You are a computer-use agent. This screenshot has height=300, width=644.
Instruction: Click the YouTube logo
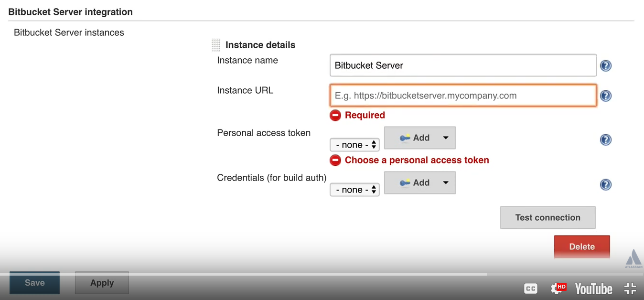click(x=593, y=289)
